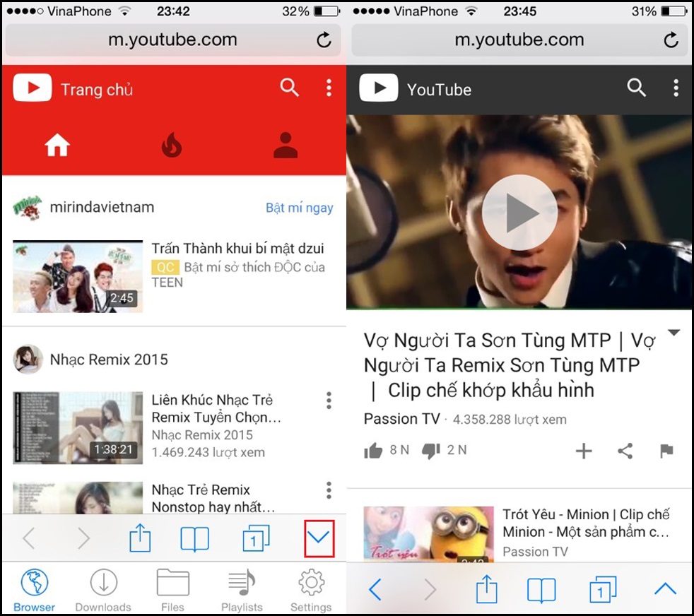Add the video to a playlist with plus icon
694x616 pixels.
(584, 450)
